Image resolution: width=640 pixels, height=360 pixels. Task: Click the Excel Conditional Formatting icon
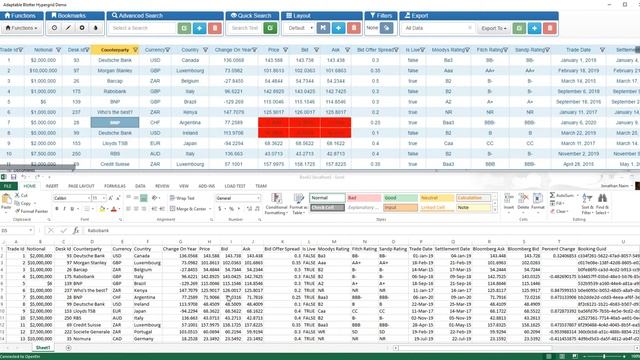(x=276, y=199)
